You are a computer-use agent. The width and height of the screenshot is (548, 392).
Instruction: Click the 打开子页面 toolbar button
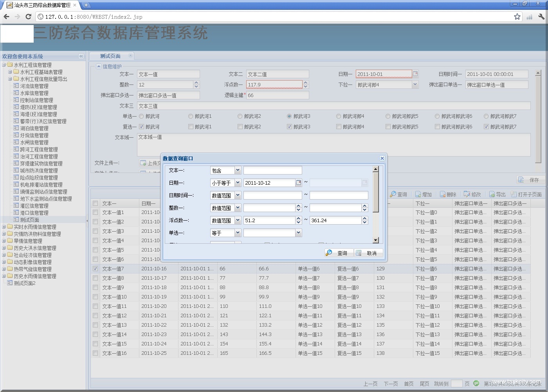point(526,194)
